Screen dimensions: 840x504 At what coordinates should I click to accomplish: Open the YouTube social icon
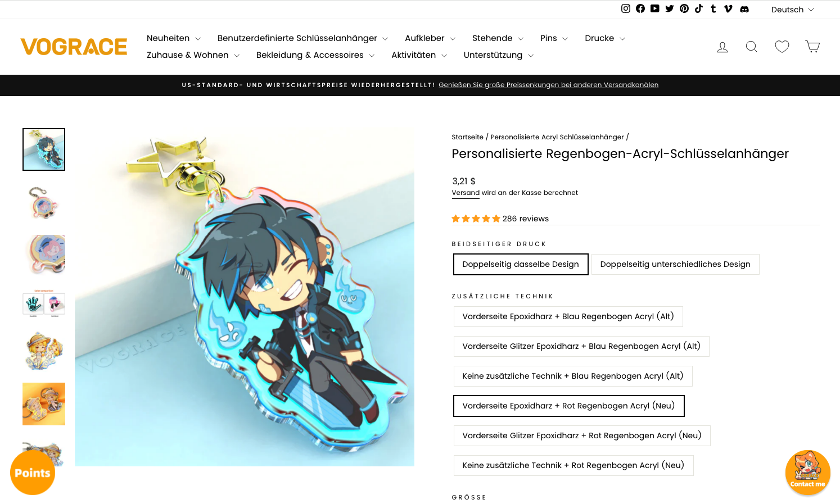[655, 8]
